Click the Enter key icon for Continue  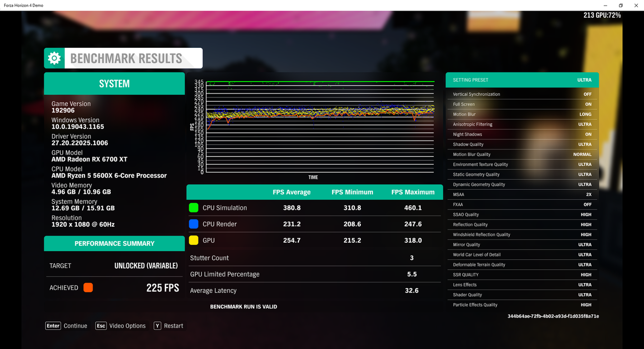(53, 326)
